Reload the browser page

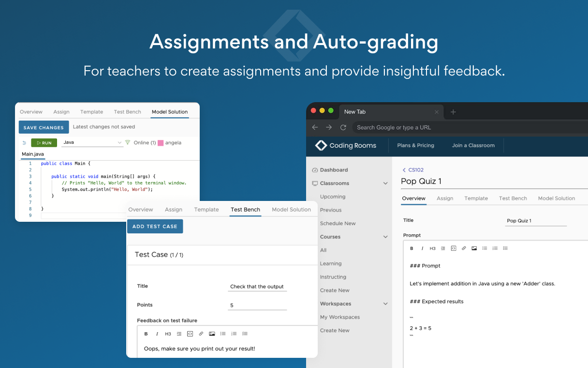(x=343, y=127)
